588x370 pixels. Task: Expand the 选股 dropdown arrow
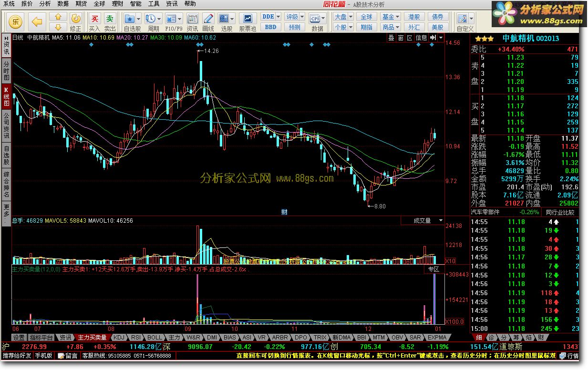[232, 19]
